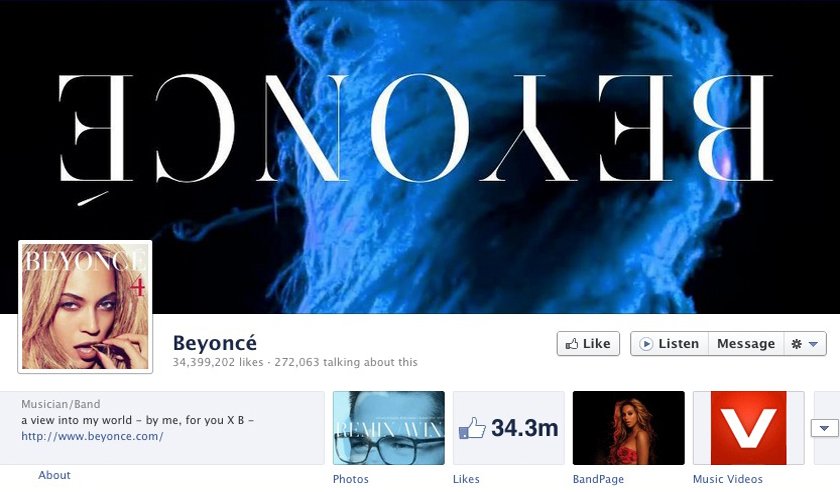The width and height of the screenshot is (840, 492).
Task: Message the Beyoncé page
Action: 746,344
